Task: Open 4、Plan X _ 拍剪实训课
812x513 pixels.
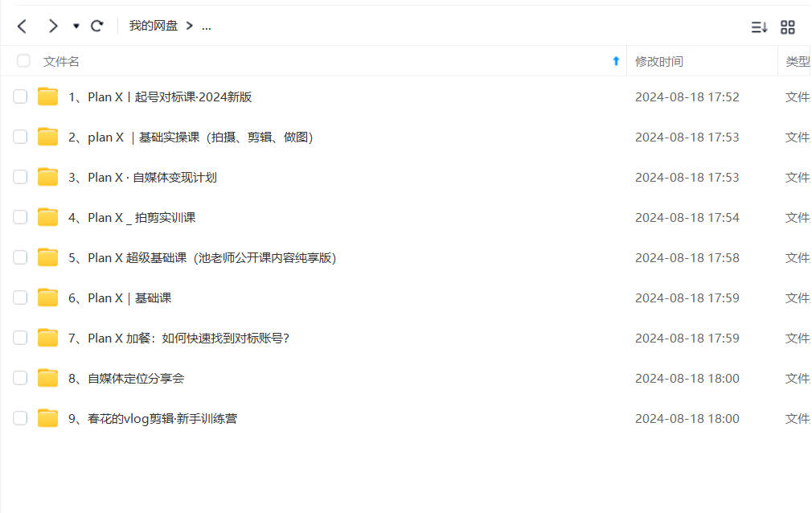Action: click(132, 218)
